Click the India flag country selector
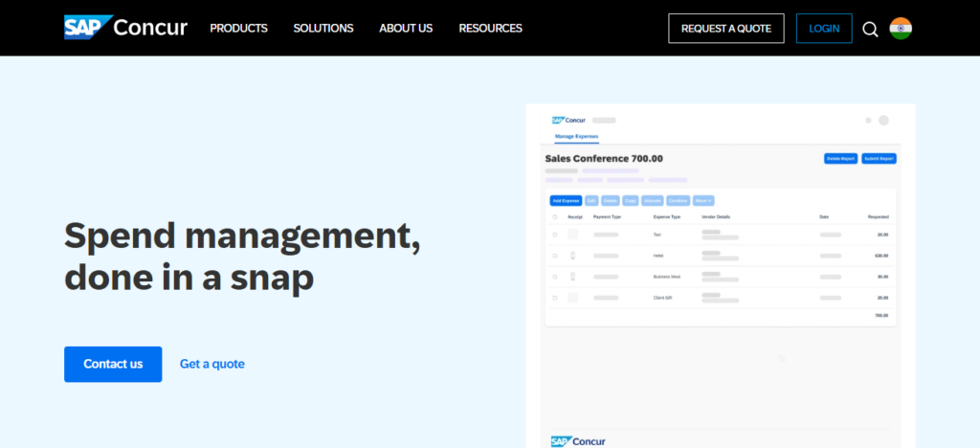Image resolution: width=980 pixels, height=448 pixels. 901,28
